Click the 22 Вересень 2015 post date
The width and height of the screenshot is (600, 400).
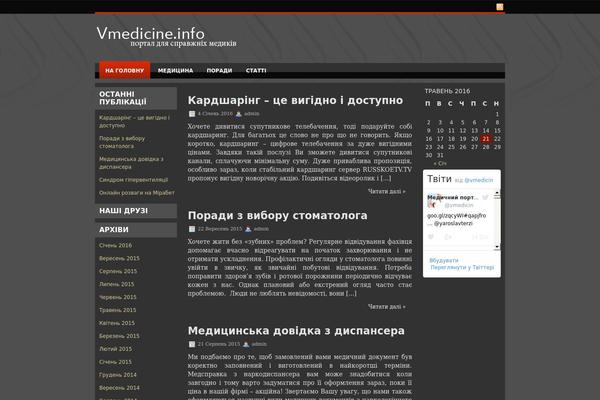click(x=220, y=229)
